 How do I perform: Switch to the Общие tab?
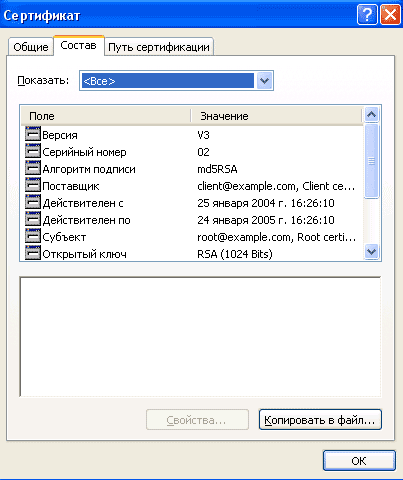coord(31,47)
